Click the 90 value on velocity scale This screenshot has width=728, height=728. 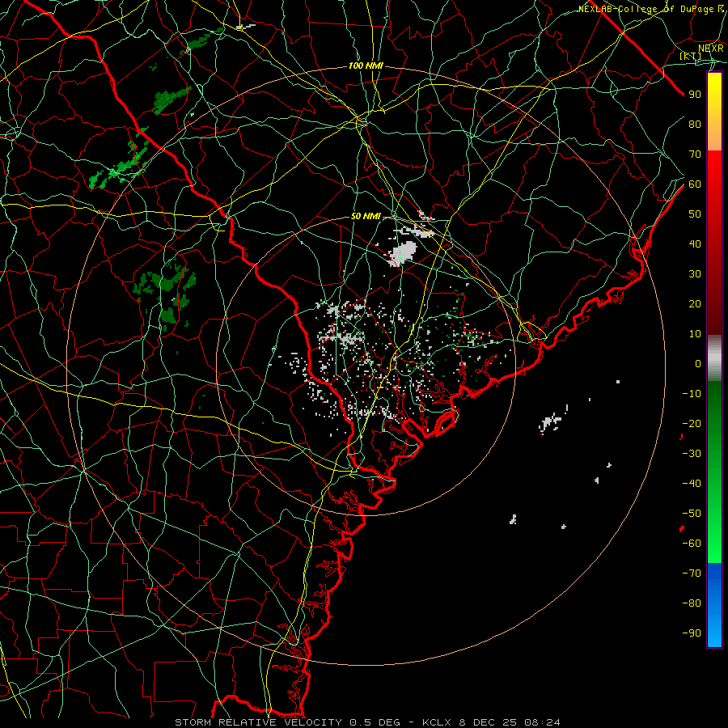695,95
